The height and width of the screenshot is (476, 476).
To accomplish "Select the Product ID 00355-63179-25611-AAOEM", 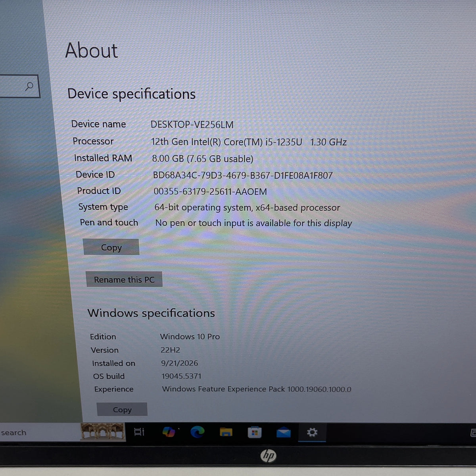I will pyautogui.click(x=210, y=192).
